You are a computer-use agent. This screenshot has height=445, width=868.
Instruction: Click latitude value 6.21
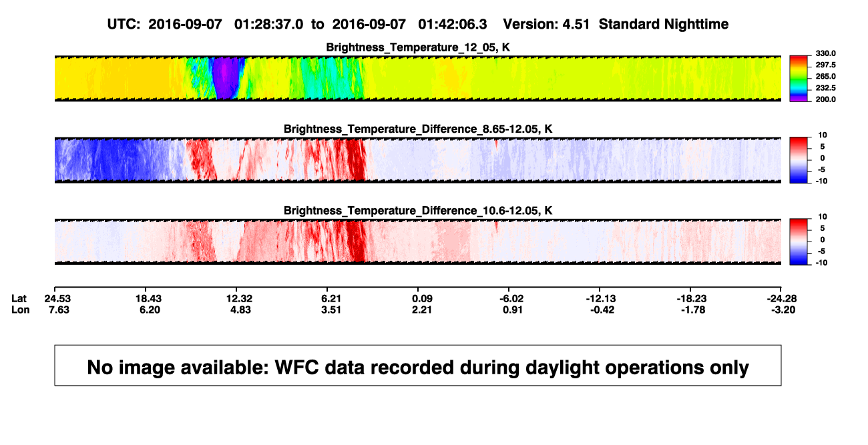tap(331, 298)
